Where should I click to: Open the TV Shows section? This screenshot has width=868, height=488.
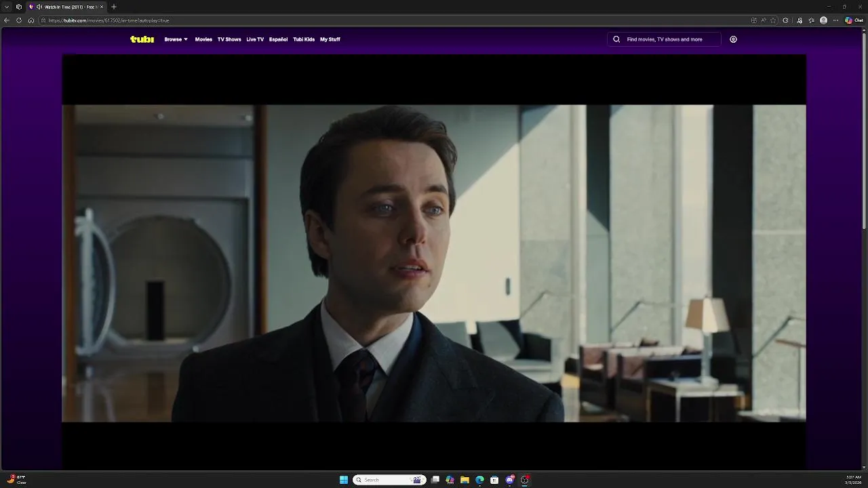(x=229, y=39)
